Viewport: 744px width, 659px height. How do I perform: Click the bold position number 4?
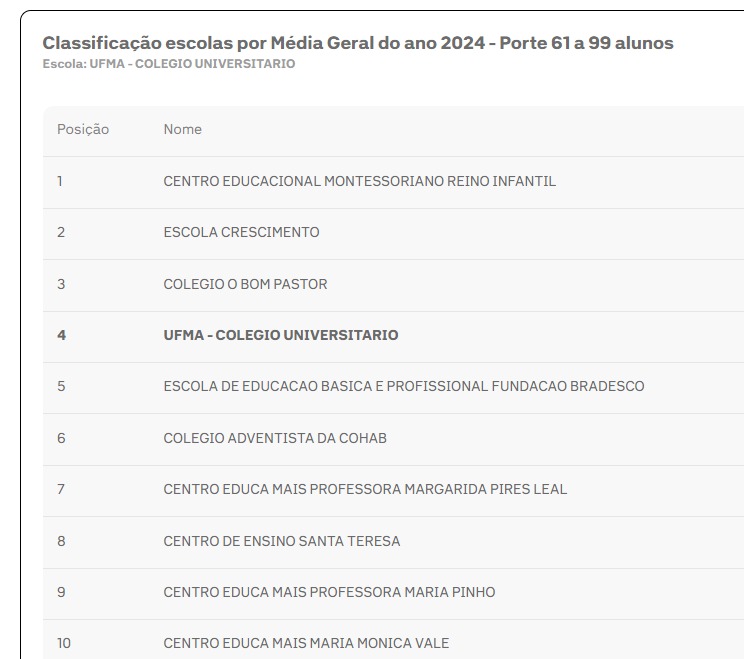coord(61,335)
